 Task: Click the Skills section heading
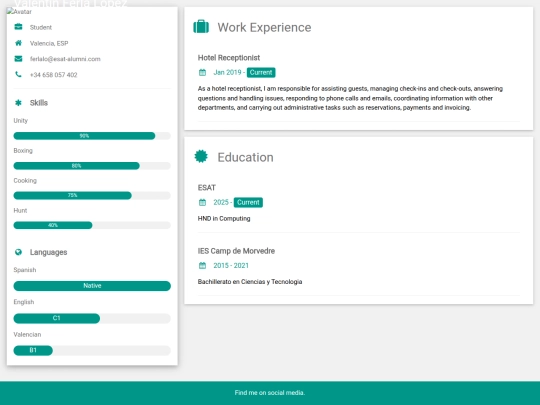click(39, 103)
